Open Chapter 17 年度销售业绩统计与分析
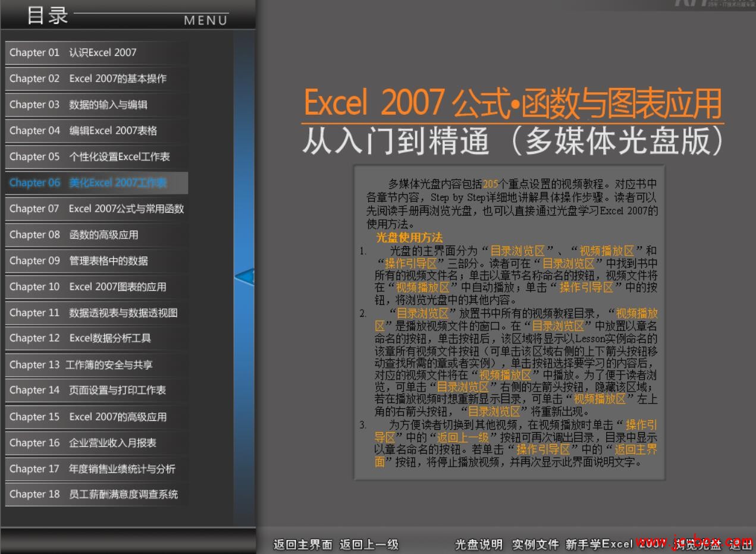 pos(96,469)
